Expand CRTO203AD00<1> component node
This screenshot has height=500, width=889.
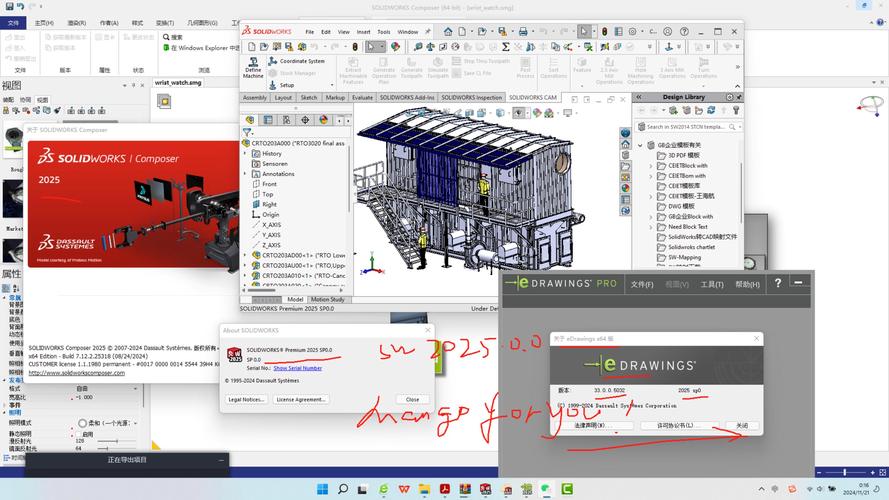[x=245, y=255]
